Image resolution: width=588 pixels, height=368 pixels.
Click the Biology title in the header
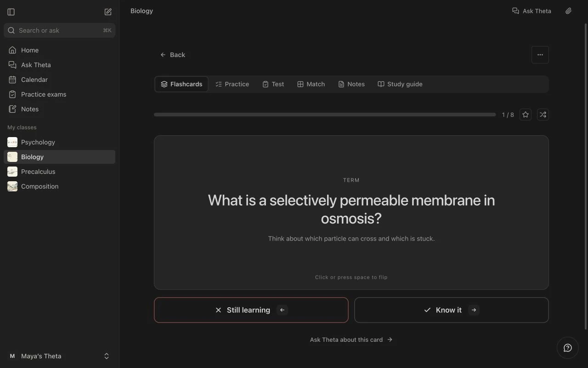click(x=141, y=11)
